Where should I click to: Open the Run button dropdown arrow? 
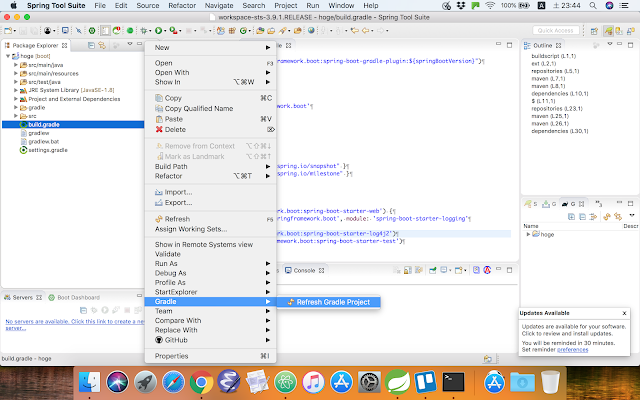[164, 31]
